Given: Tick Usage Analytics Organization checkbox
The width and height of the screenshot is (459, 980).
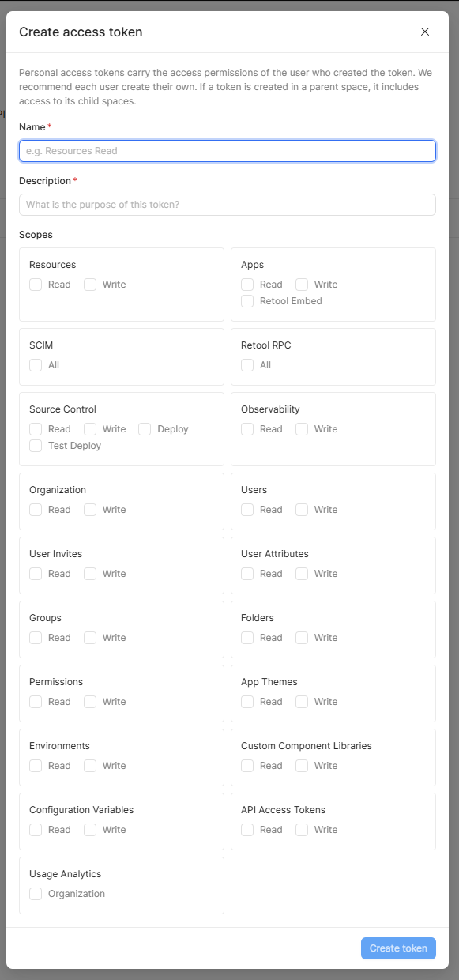Looking at the screenshot, I should coord(36,894).
